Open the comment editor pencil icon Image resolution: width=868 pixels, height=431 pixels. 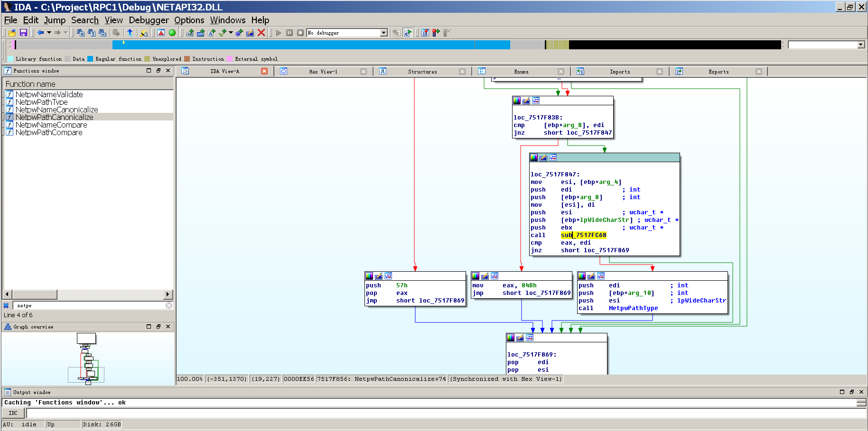click(x=250, y=32)
